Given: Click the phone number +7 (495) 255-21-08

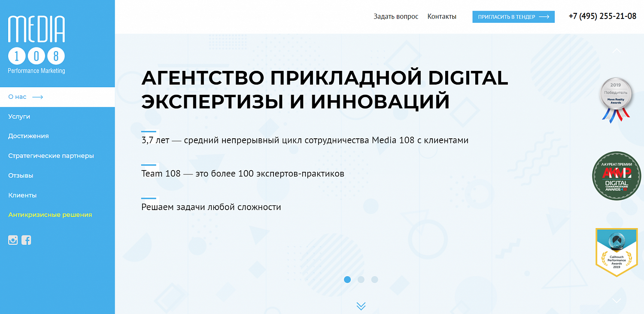Looking at the screenshot, I should point(602,16).
